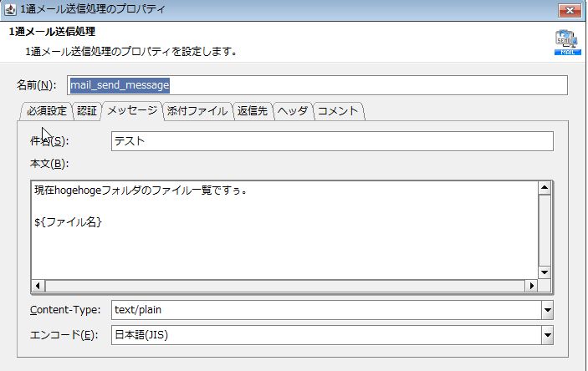This screenshot has height=371, width=588.
Task: Click the window icon in title bar
Action: click(x=10, y=10)
